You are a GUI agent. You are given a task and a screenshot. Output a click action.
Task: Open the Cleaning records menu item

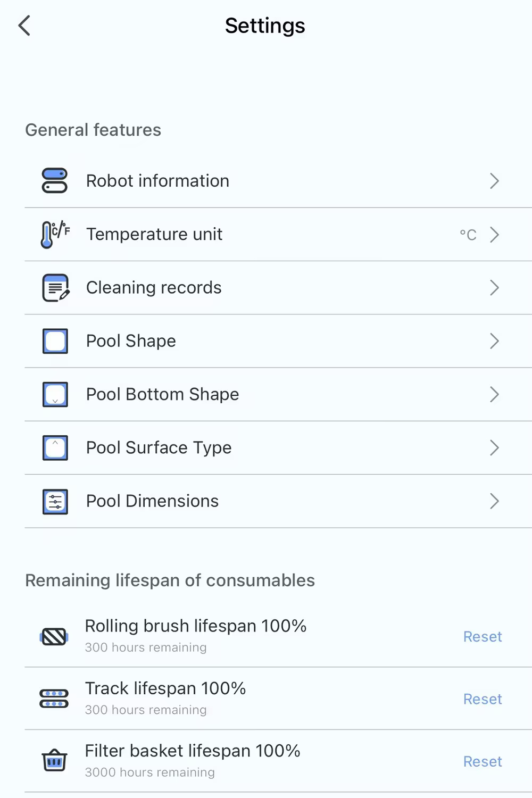(x=154, y=288)
